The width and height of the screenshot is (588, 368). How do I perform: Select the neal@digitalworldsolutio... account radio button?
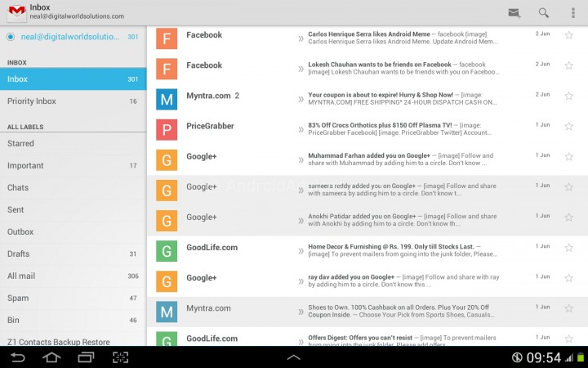tap(11, 37)
